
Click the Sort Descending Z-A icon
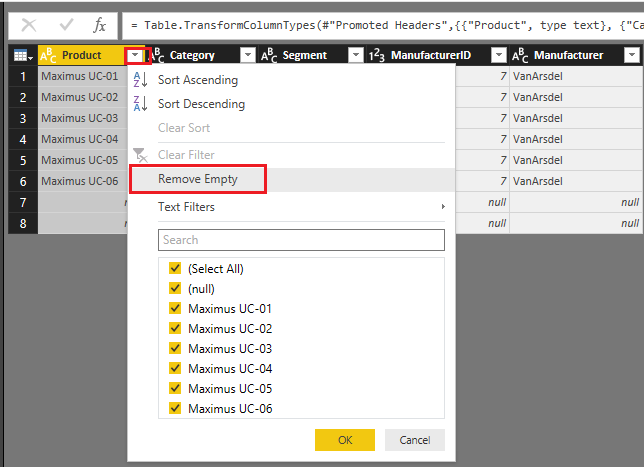tap(140, 104)
